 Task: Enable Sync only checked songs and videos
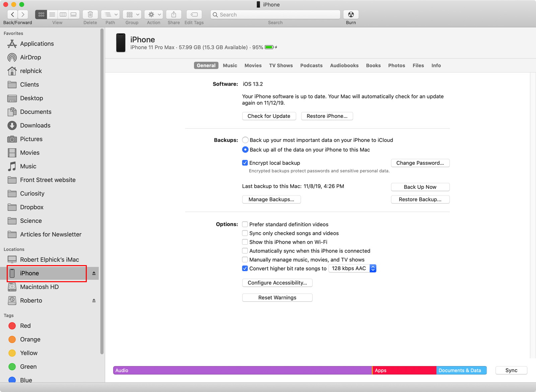click(245, 233)
